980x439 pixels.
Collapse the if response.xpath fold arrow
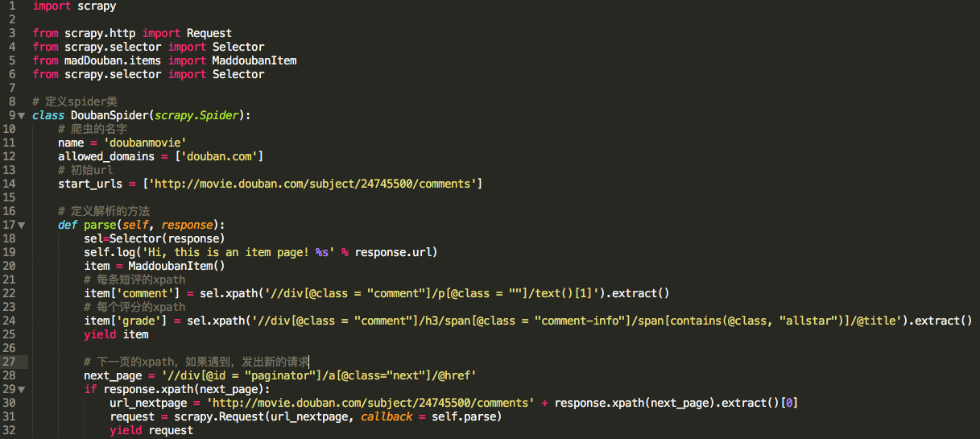click(x=22, y=389)
